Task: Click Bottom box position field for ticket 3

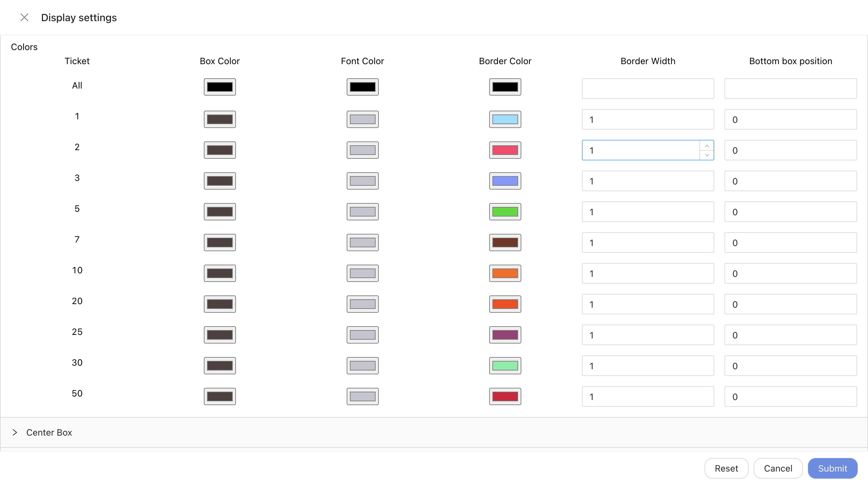Action: click(x=790, y=181)
